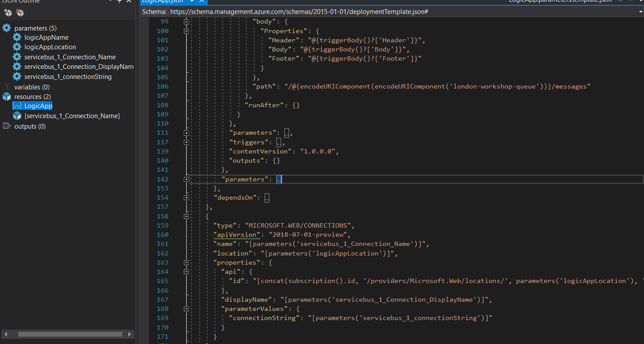Screen dimensions: 644x344
Task: Expand the collapsed "dependsOn" block at line 154
Action: coord(186,198)
